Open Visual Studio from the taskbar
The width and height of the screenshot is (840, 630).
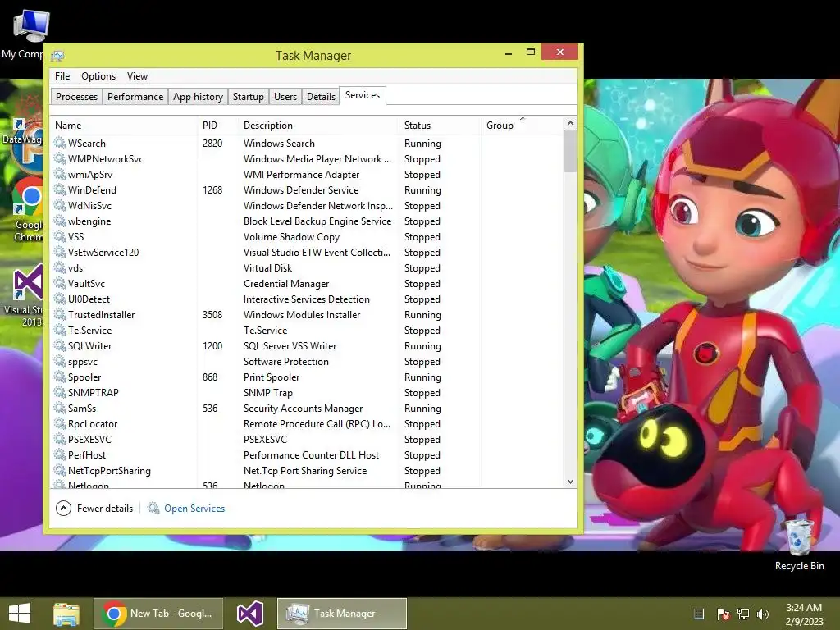point(249,614)
